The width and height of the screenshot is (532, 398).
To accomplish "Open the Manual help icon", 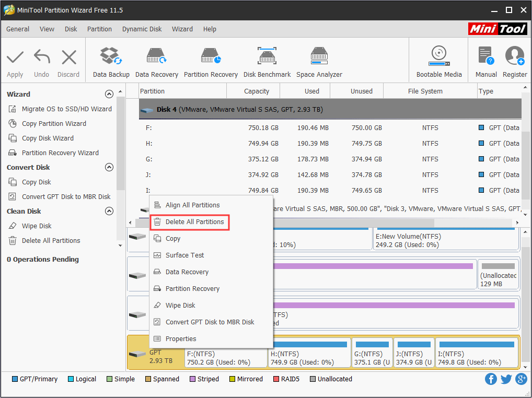I will pyautogui.click(x=486, y=56).
